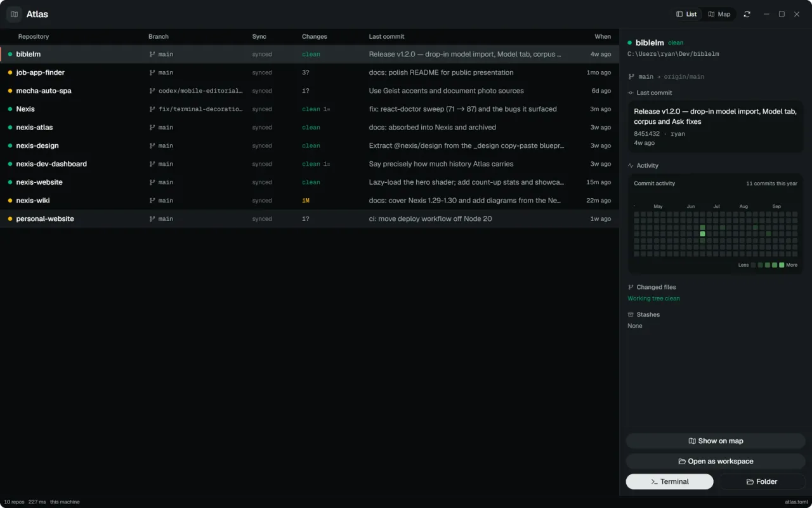
Task: Select the nexis-dev-dashboard repository row
Action: point(310,164)
